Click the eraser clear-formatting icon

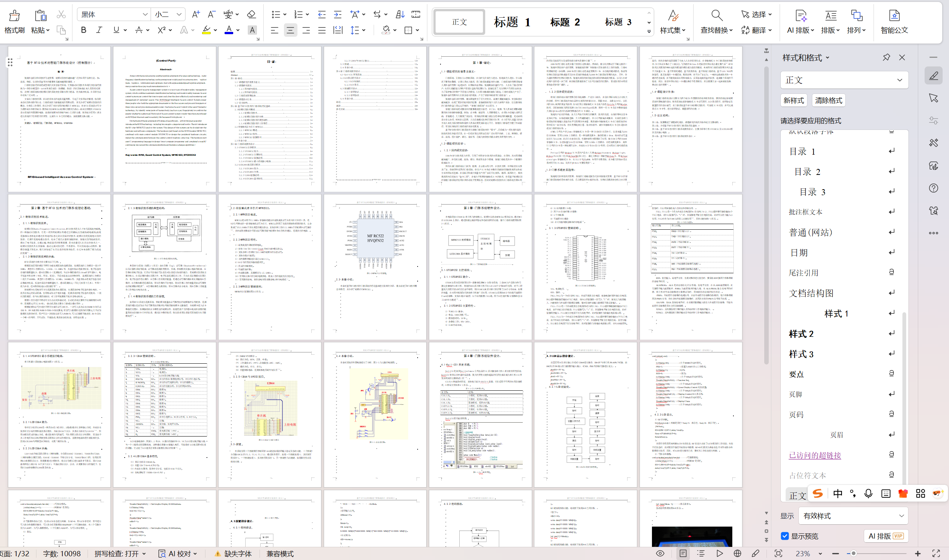click(251, 14)
